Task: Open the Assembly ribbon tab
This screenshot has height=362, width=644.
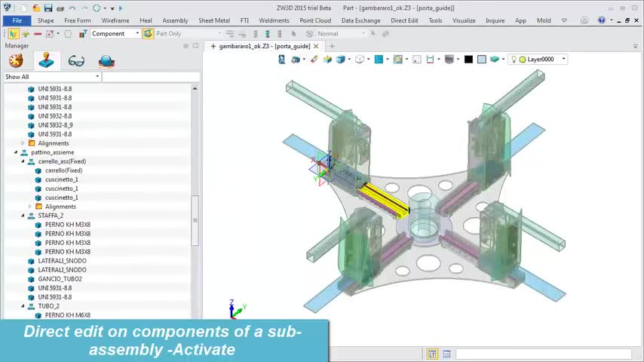Action: (175, 20)
